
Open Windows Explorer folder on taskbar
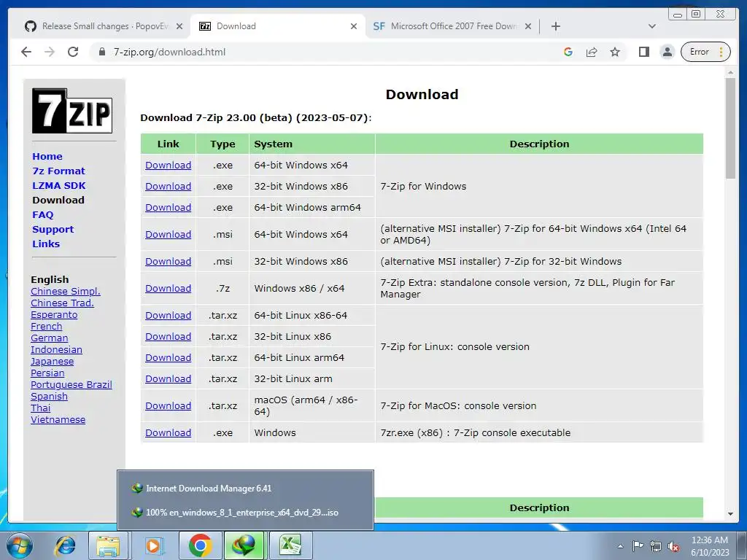coord(108,545)
